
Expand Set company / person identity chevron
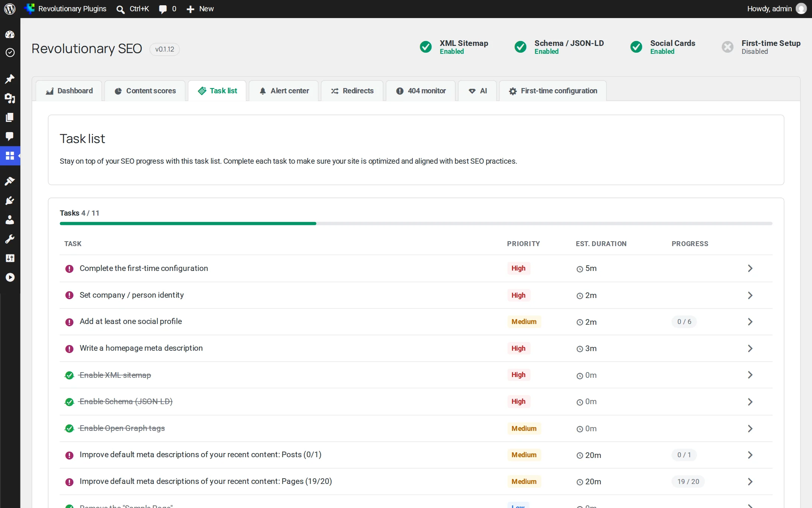750,295
